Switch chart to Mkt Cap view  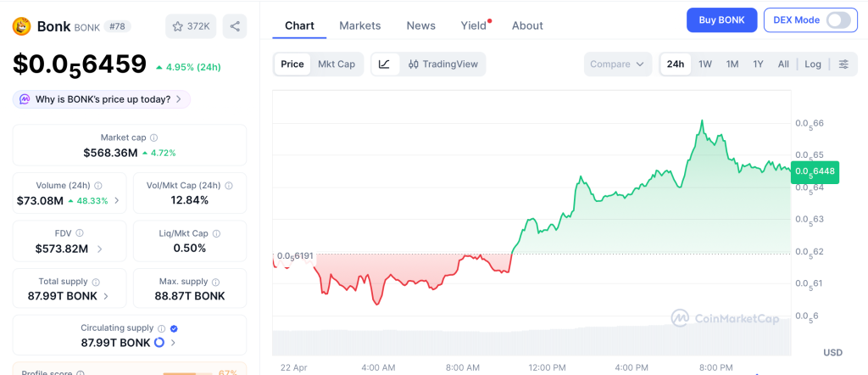(337, 64)
